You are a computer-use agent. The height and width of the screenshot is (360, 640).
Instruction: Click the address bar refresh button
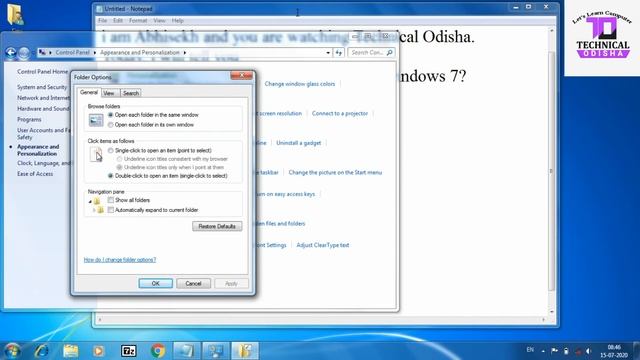point(338,53)
